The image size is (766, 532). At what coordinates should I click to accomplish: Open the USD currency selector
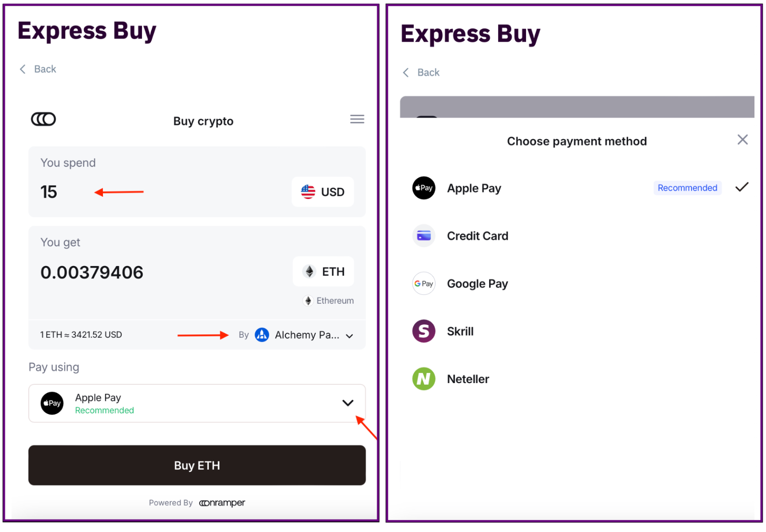click(323, 192)
